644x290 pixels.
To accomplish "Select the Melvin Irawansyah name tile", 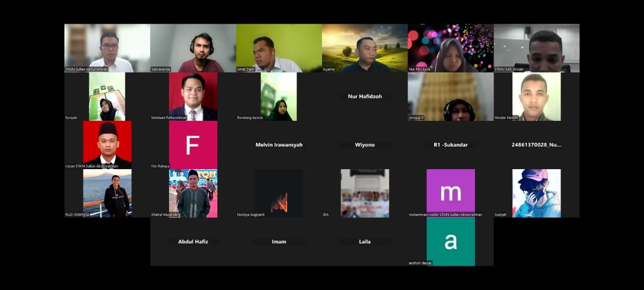I will point(279,145).
